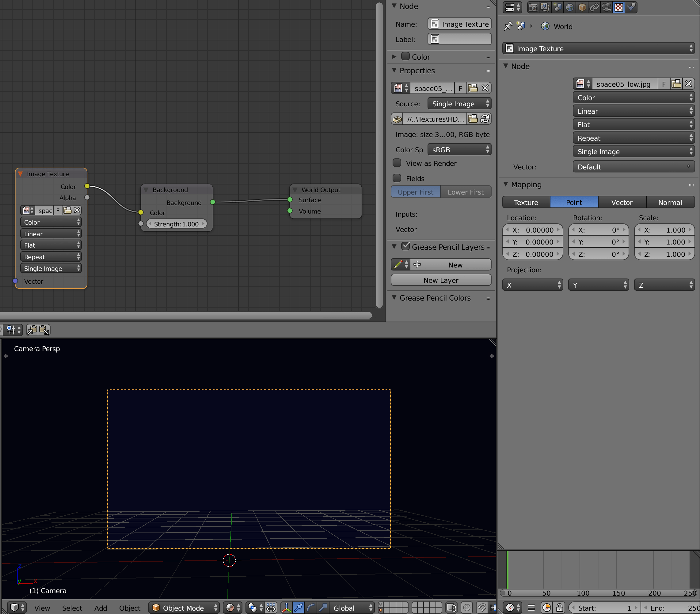Select the rotation manipulator in viewport header
The width and height of the screenshot is (700, 614).
pyautogui.click(x=310, y=608)
